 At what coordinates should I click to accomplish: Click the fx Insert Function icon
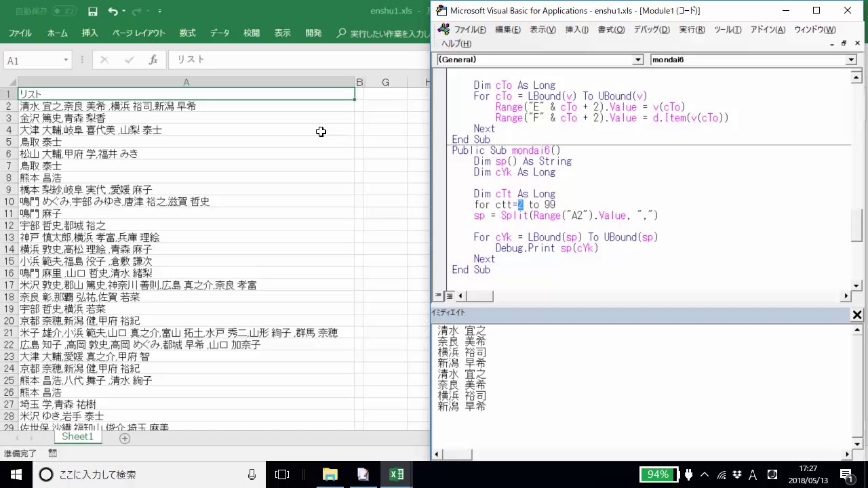(x=153, y=60)
